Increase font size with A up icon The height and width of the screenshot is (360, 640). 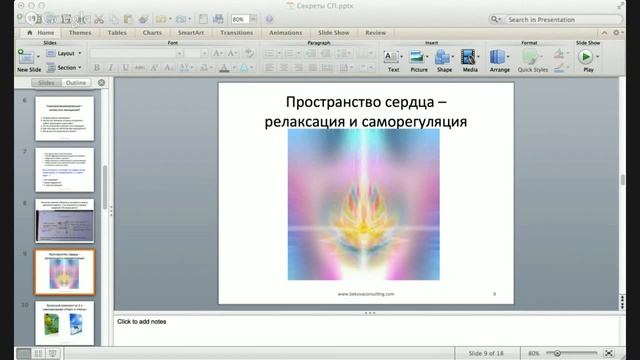[x=218, y=53]
